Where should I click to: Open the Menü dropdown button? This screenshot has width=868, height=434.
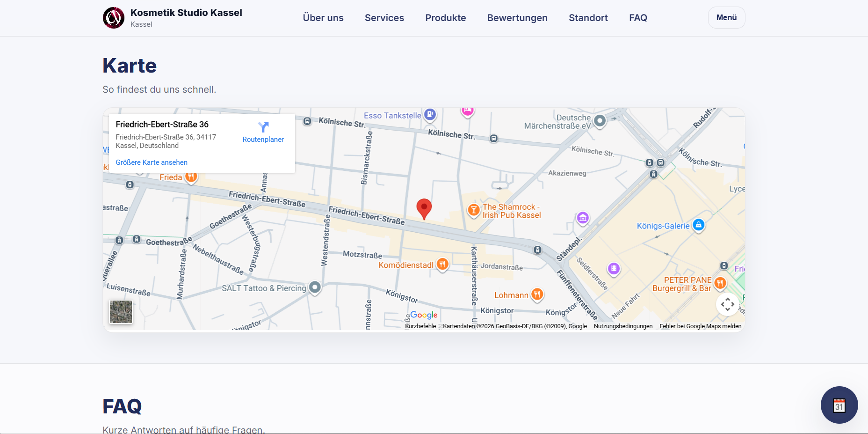(726, 18)
